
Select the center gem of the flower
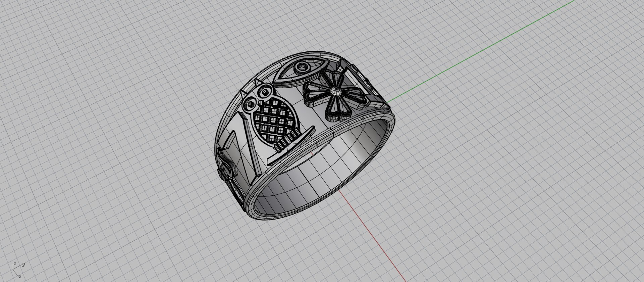(335, 91)
